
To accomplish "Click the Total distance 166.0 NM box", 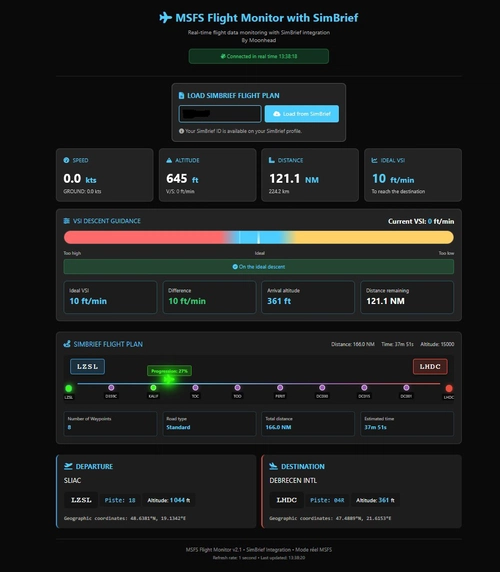I will coord(308,424).
